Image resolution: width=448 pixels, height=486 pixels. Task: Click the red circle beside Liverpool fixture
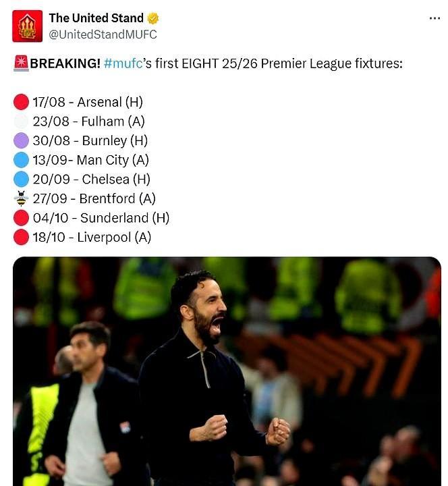(21, 237)
